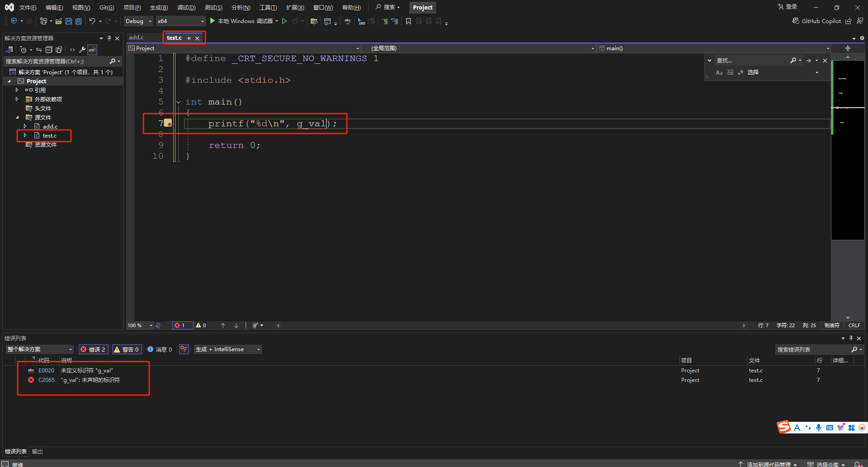Click the new project toolbar icon

click(x=43, y=21)
